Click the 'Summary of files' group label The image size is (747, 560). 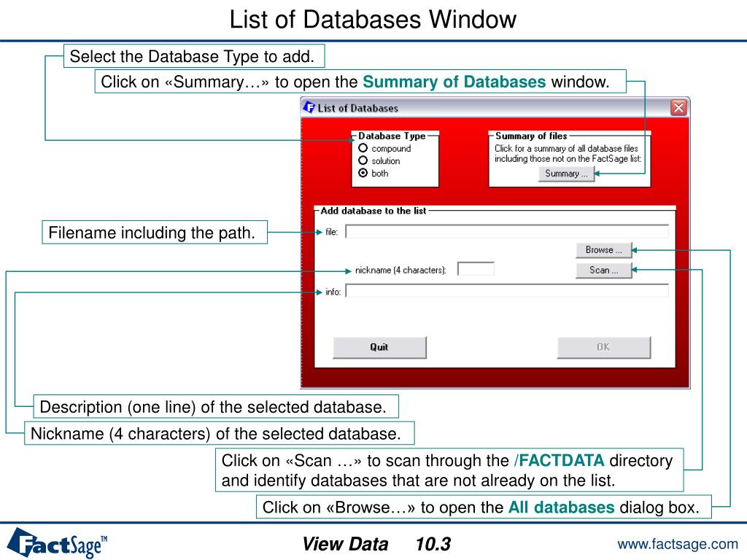click(x=531, y=136)
